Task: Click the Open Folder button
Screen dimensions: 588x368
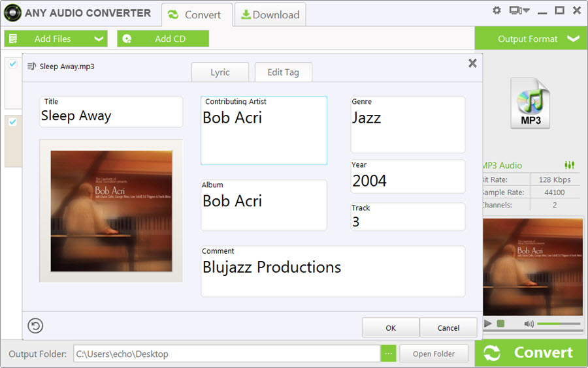Action: 434,354
